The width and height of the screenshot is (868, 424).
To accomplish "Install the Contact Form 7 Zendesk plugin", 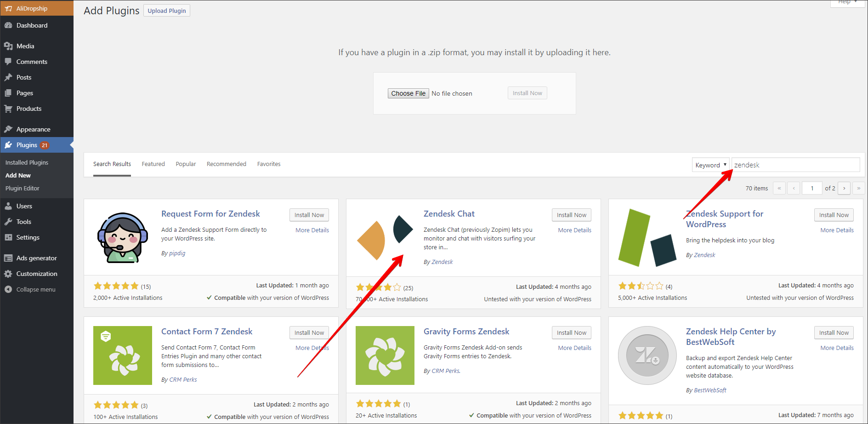I will [x=309, y=332].
